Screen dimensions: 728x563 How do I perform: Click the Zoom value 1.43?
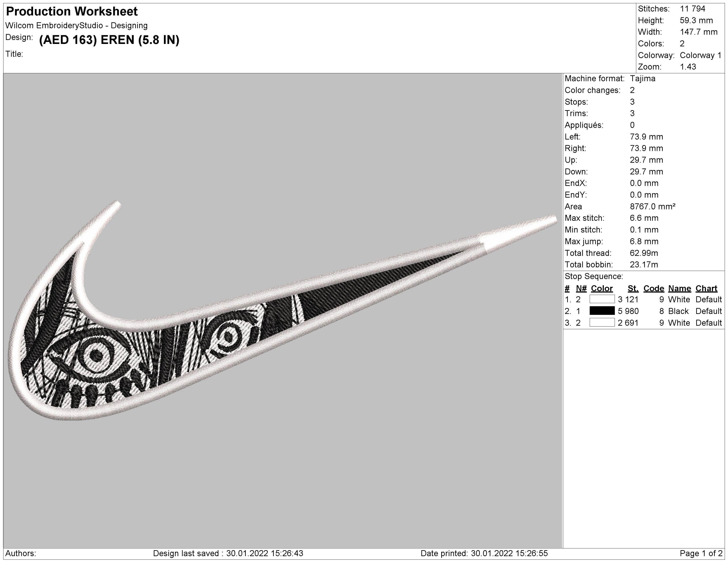click(x=688, y=67)
